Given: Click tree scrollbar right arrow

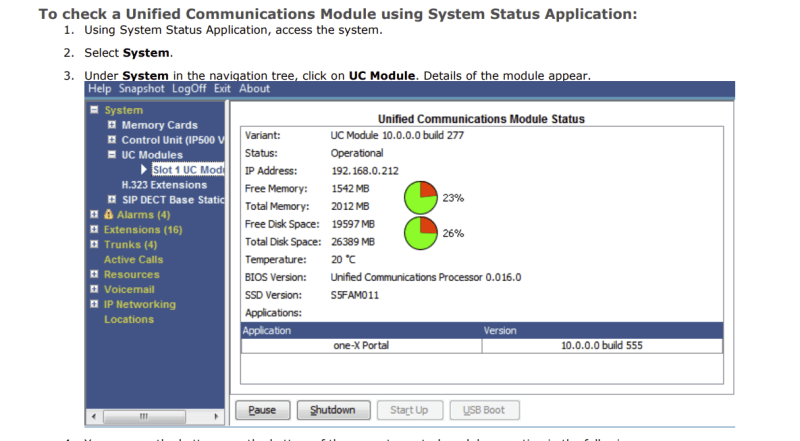Looking at the screenshot, I should pyautogui.click(x=216, y=416).
